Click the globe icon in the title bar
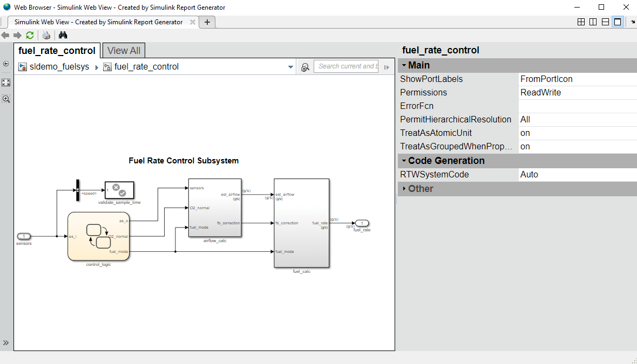 point(7,7)
